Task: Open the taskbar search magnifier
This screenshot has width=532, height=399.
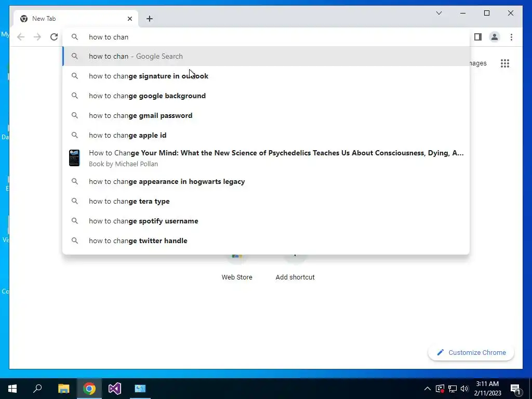Action: pos(37,389)
